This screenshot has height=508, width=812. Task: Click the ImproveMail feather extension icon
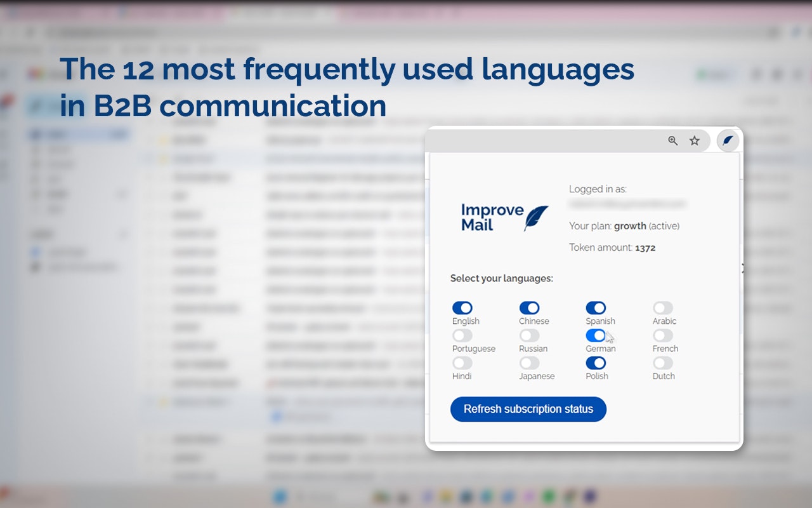click(x=728, y=140)
